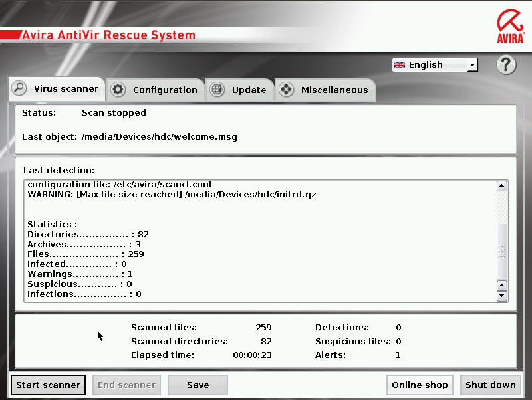Viewport: 532px width, 400px height.
Task: Click the Scanned files value 259
Action: pos(263,328)
